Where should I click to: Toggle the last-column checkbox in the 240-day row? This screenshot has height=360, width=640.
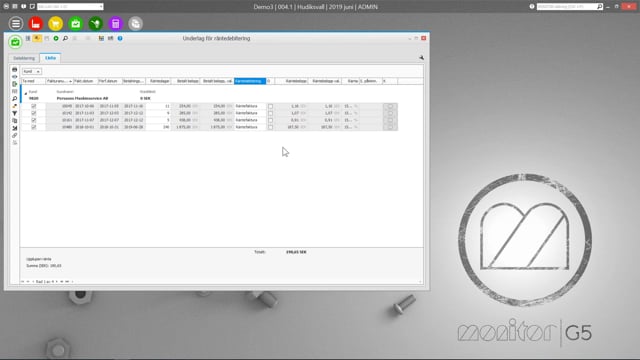point(390,127)
